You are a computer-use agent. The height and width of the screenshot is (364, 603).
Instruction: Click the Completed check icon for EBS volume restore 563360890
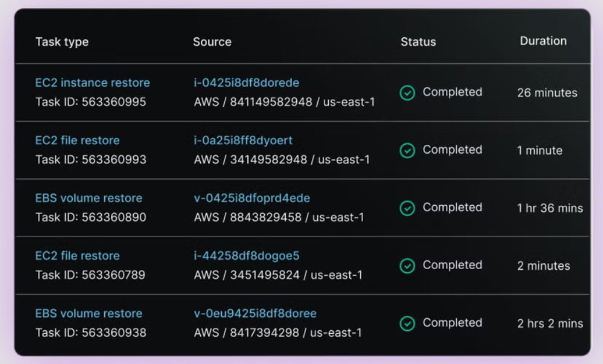[408, 208]
